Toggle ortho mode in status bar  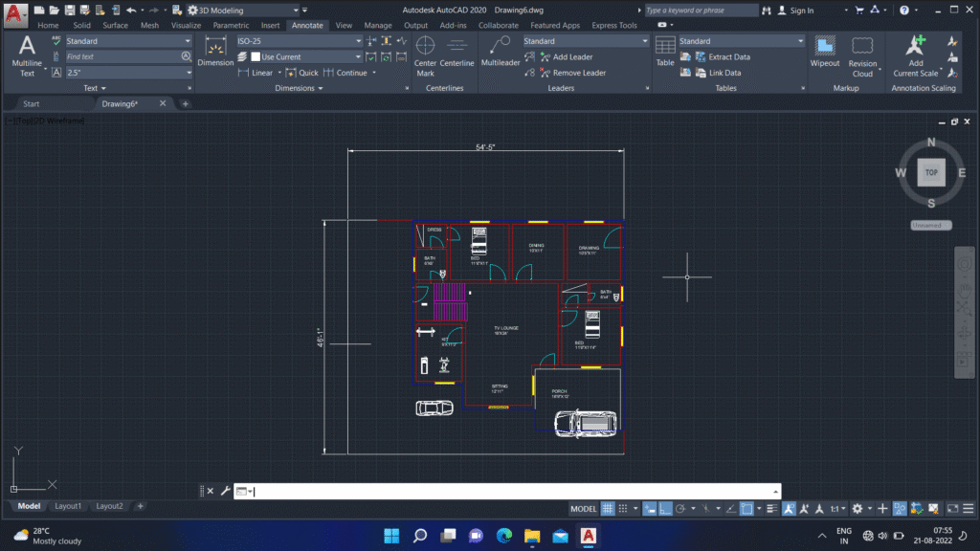[666, 509]
